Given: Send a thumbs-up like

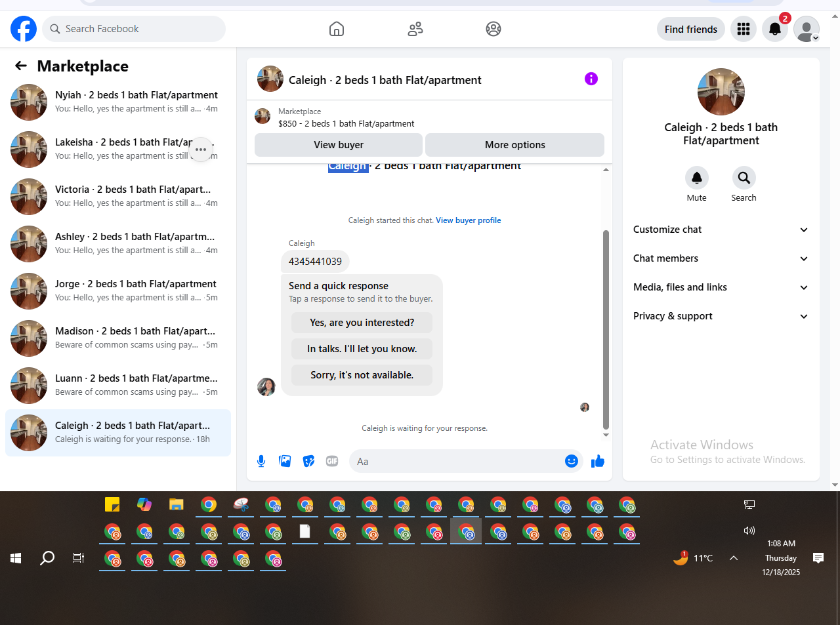Looking at the screenshot, I should point(597,461).
